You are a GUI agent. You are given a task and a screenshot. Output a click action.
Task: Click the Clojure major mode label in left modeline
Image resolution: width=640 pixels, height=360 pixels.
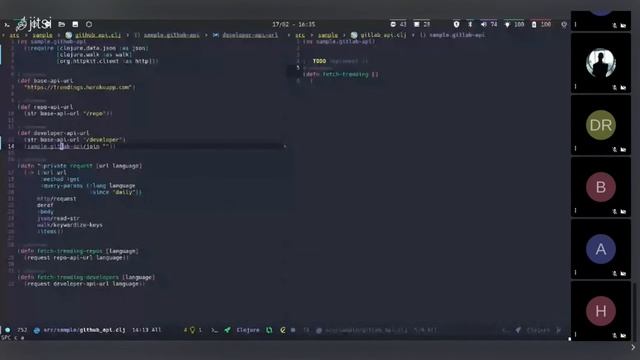[x=248, y=330]
